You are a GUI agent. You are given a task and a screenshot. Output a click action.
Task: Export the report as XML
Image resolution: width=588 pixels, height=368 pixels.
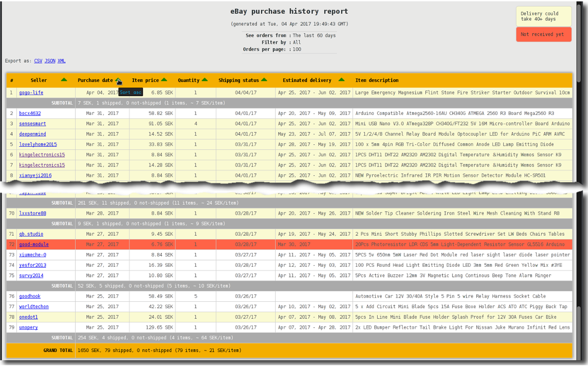[62, 61]
